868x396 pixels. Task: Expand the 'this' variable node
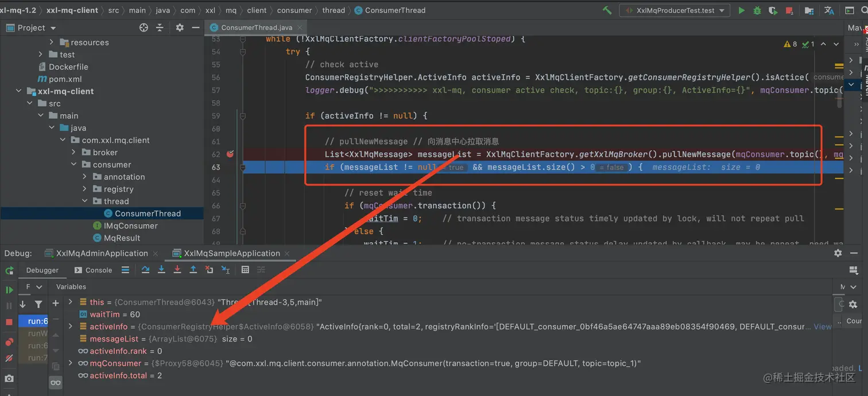click(71, 302)
